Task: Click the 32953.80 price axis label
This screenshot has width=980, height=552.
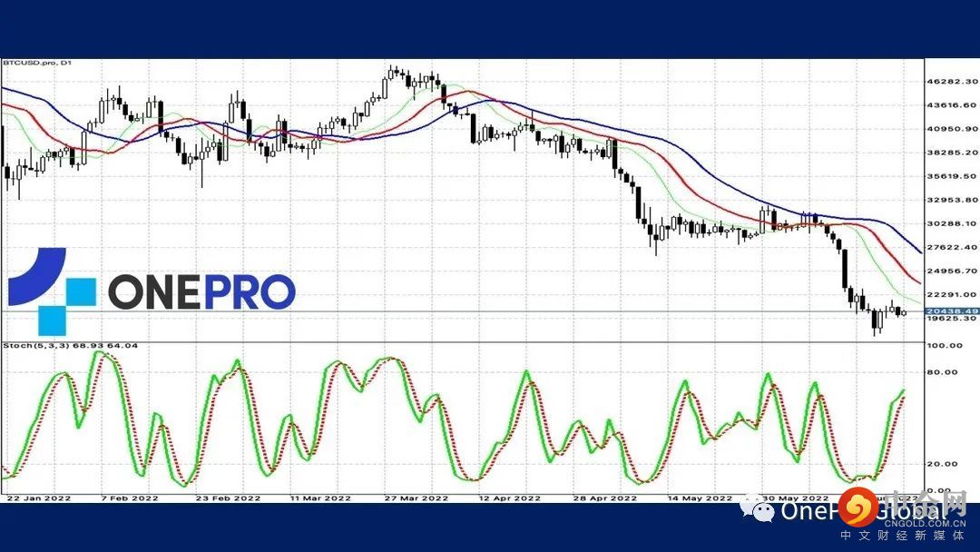Action: click(x=953, y=200)
